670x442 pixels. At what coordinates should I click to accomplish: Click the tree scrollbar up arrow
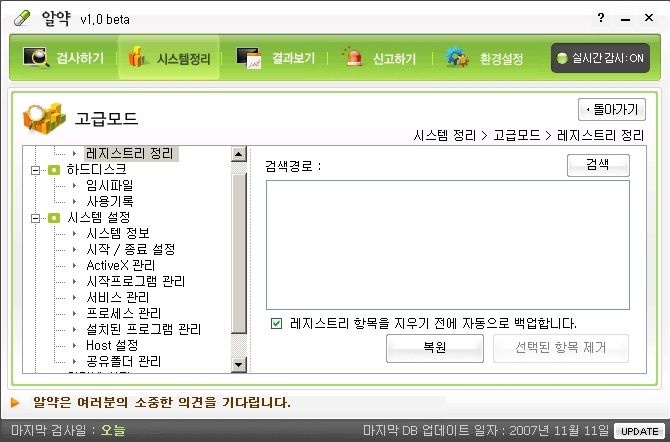click(239, 154)
